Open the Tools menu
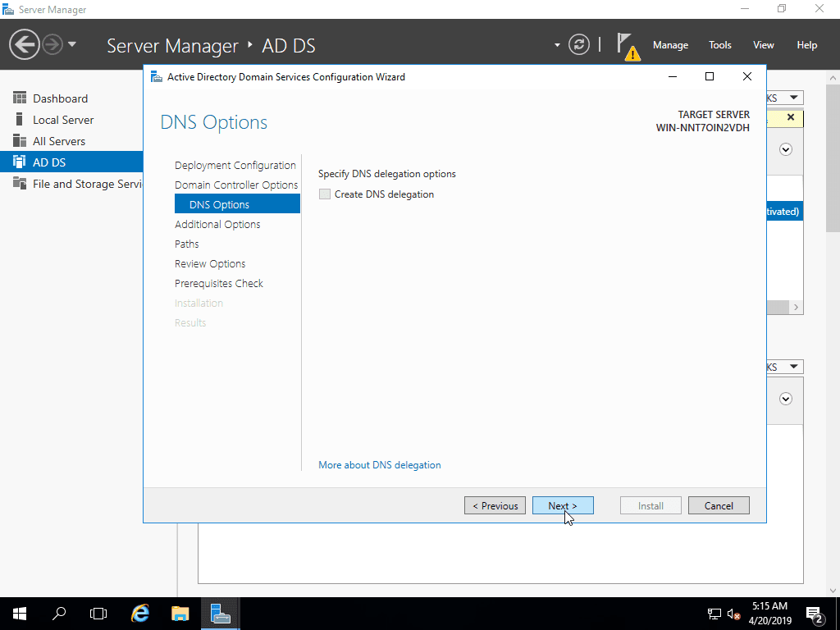The height and width of the screenshot is (630, 840). [720, 45]
